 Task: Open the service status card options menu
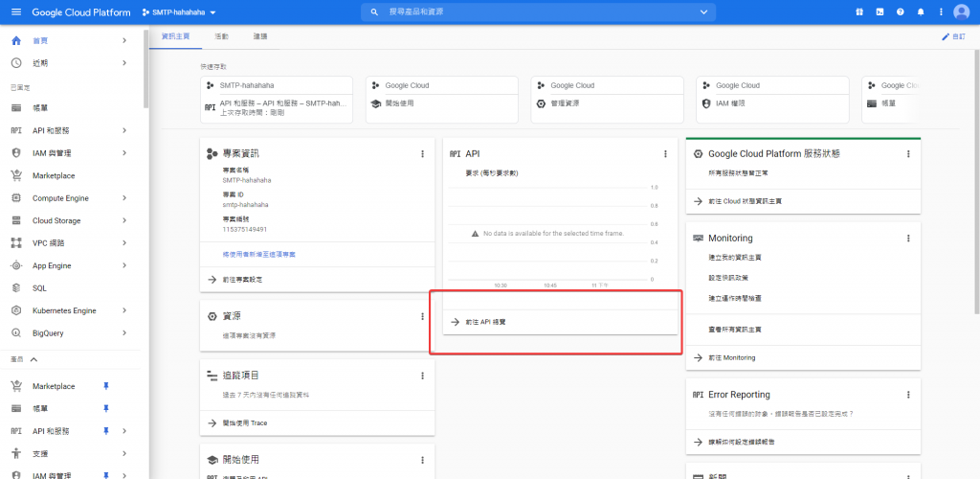909,154
